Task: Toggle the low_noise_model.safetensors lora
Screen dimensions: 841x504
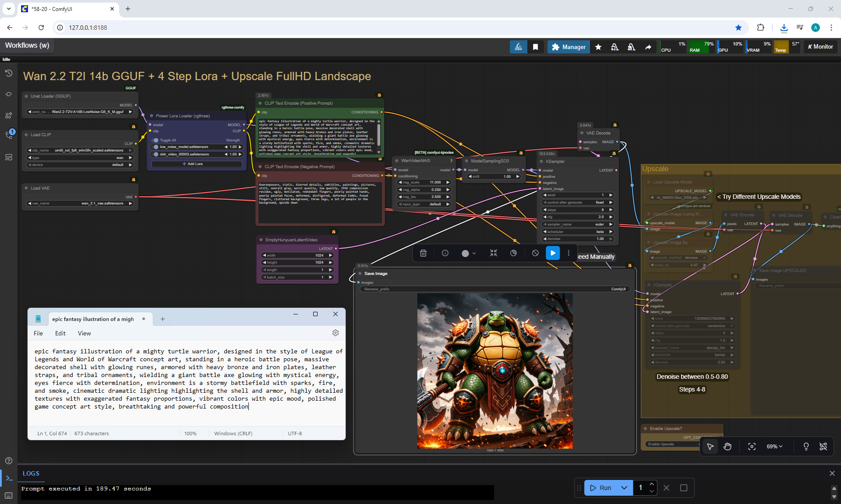Action: tap(156, 147)
